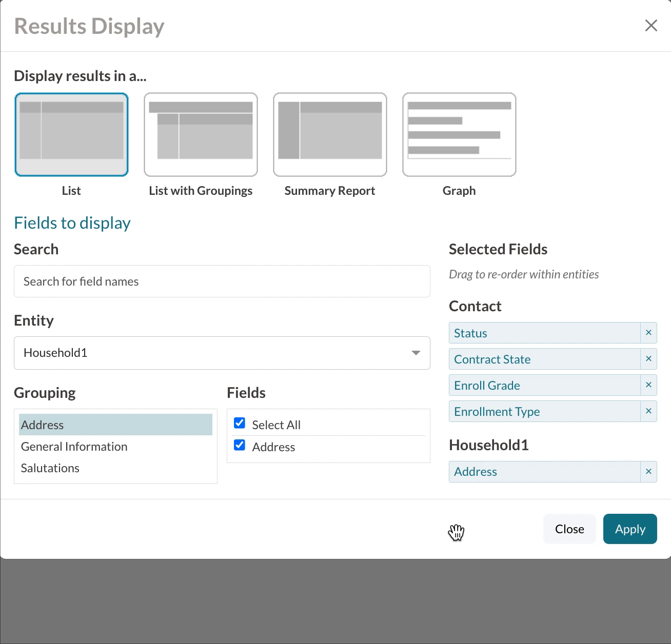671x644 pixels.
Task: Choose the List with Groupings layout
Action: coord(201,134)
